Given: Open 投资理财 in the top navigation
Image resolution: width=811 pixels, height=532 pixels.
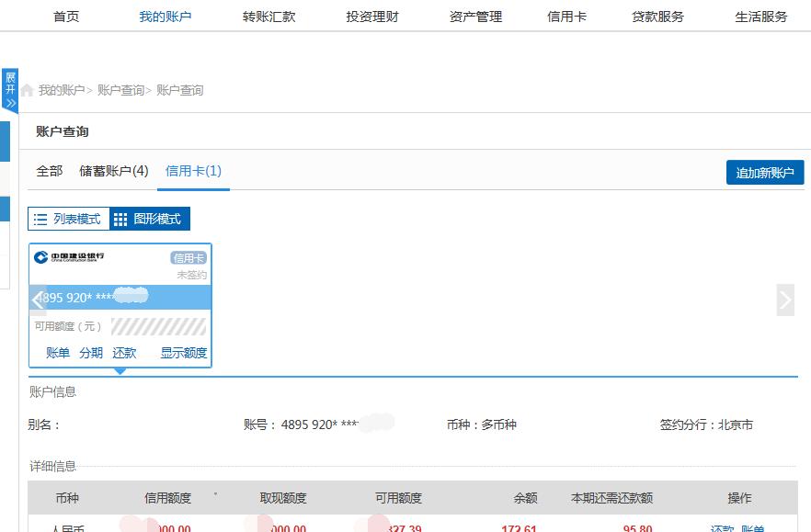Looking at the screenshot, I should (x=371, y=16).
